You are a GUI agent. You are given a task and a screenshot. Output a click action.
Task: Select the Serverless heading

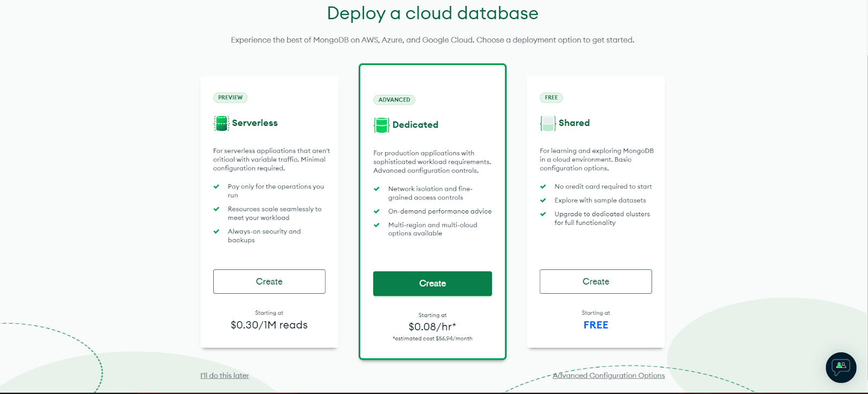[x=255, y=123]
